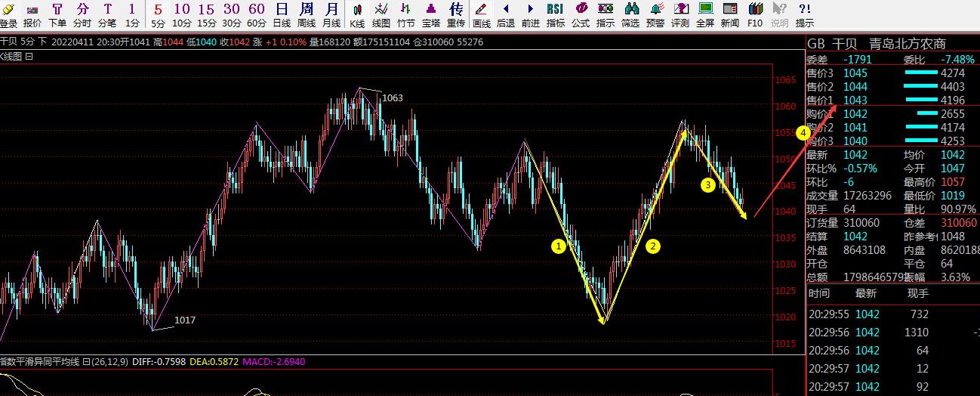Click the 后退 back button
Image resolution: width=980 pixels, height=396 pixels.
tap(506, 14)
